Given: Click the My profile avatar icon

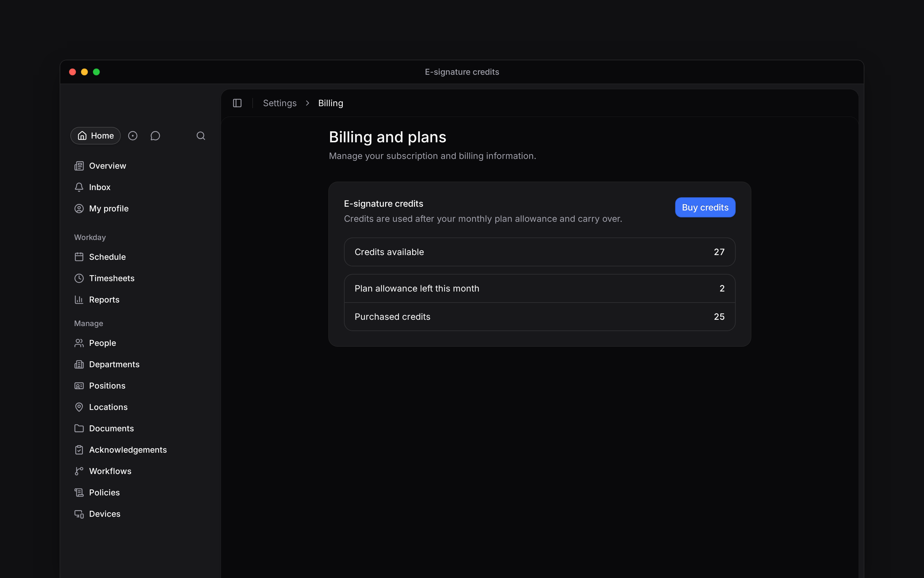Looking at the screenshot, I should [x=79, y=209].
